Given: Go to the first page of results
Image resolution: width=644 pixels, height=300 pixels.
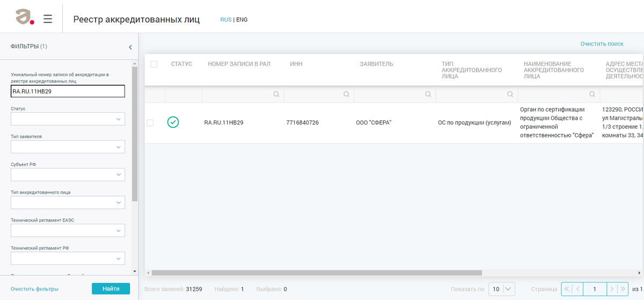Looking at the screenshot, I should [x=567, y=289].
